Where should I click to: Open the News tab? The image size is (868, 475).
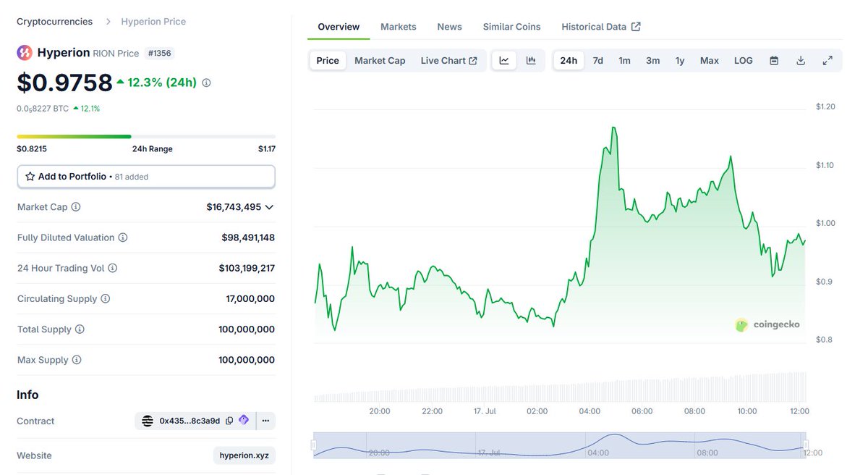pyautogui.click(x=449, y=27)
